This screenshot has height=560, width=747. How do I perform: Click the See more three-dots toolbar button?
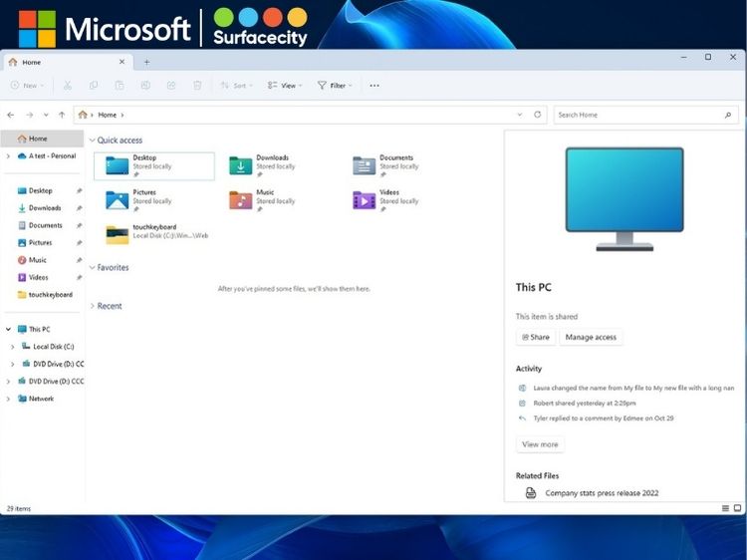374,86
